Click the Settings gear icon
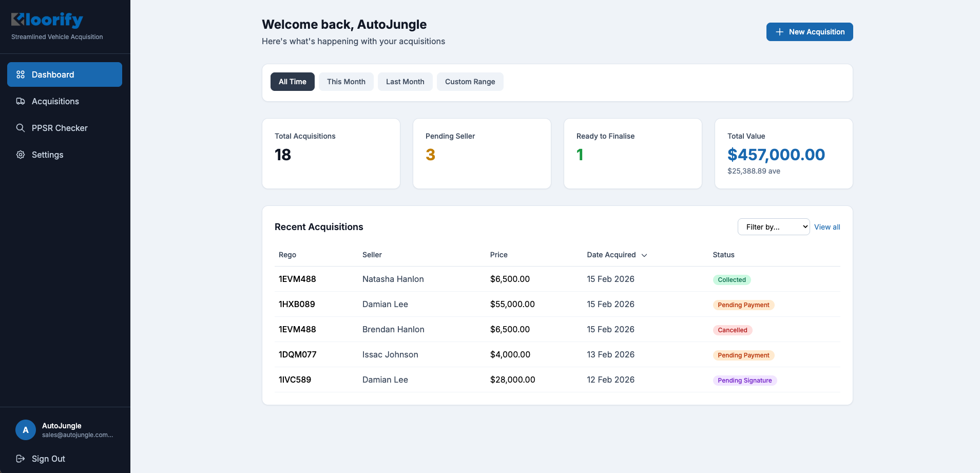 [x=21, y=155]
